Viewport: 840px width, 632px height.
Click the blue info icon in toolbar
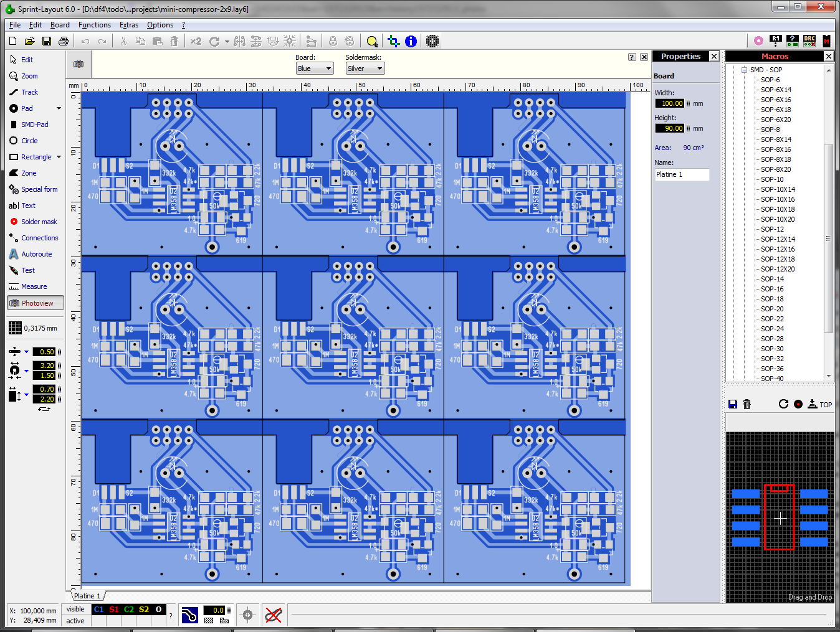(x=411, y=41)
